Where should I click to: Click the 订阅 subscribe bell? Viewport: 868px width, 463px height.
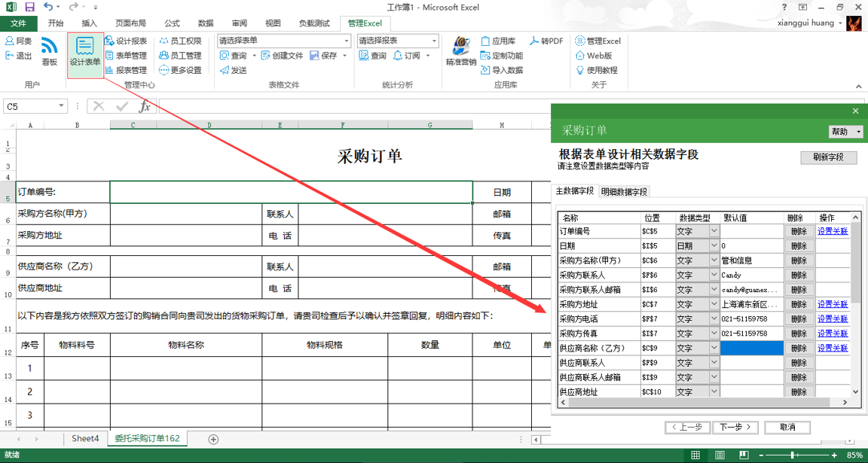point(407,55)
